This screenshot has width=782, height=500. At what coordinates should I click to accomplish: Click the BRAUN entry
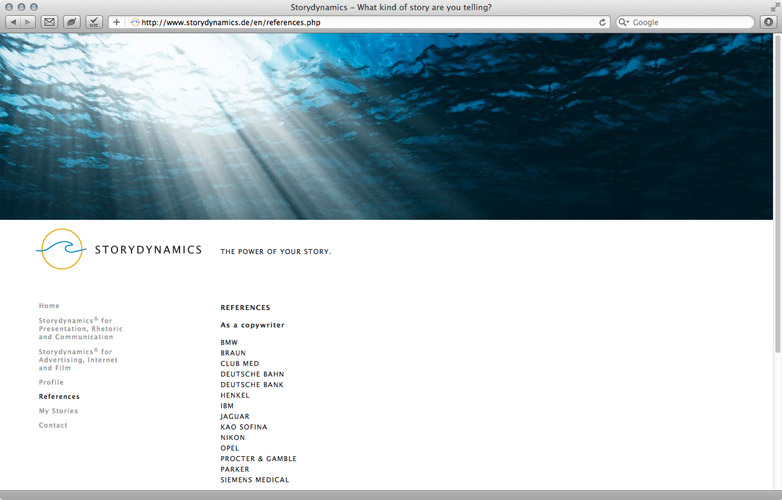(x=233, y=353)
